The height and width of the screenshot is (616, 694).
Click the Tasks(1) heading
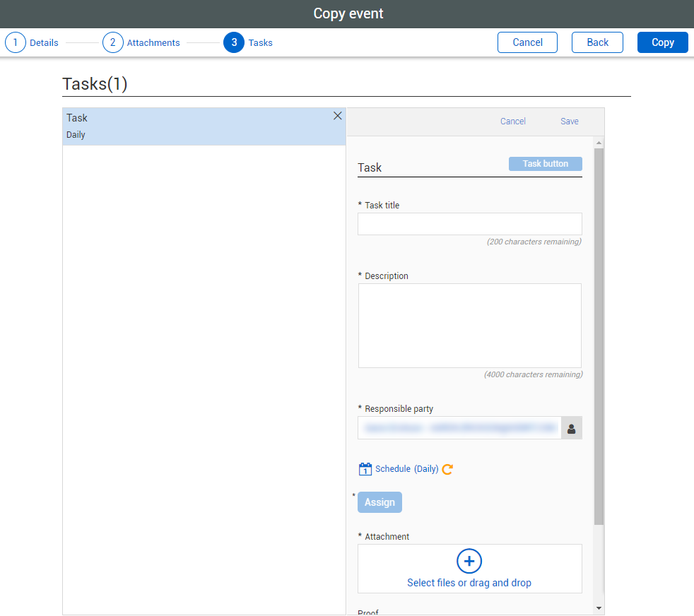point(95,83)
